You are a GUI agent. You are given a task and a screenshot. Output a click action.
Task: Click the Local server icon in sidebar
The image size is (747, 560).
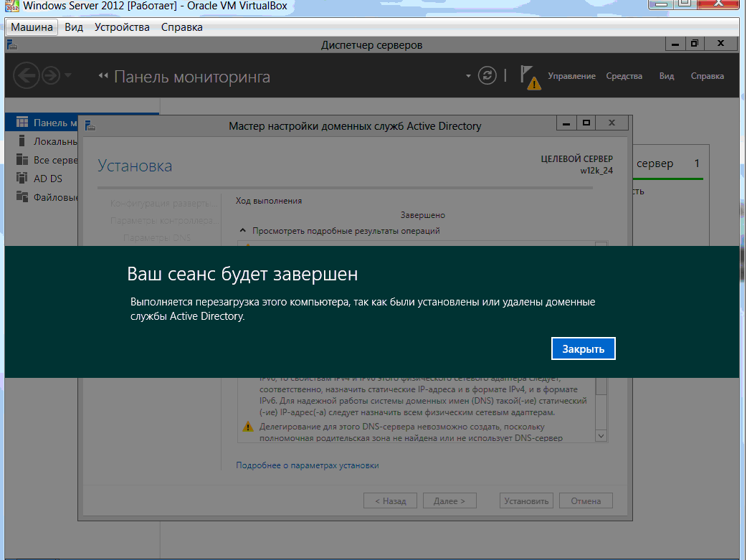coord(22,140)
